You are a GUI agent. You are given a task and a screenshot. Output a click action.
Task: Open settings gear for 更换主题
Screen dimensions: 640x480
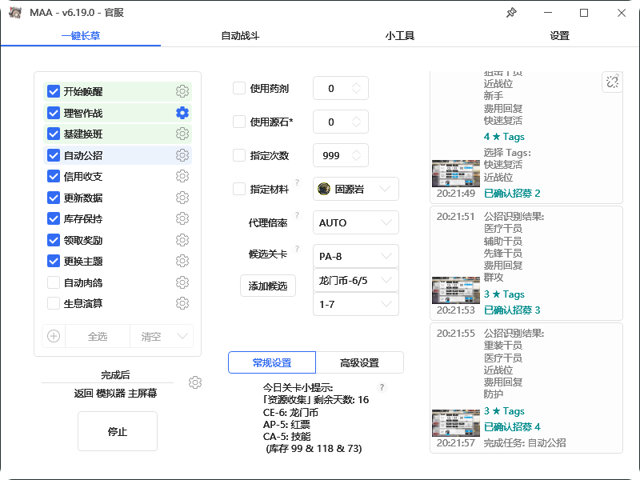(182, 261)
